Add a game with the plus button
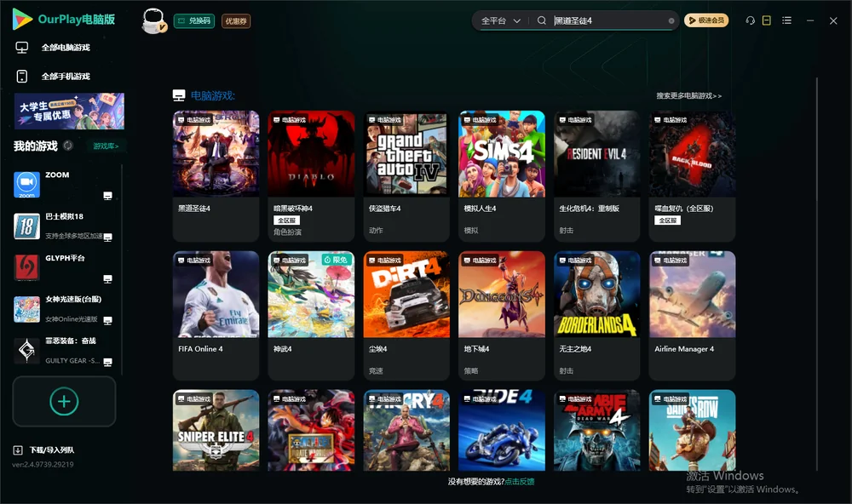Viewport: 852px width, 504px height. 64,401
